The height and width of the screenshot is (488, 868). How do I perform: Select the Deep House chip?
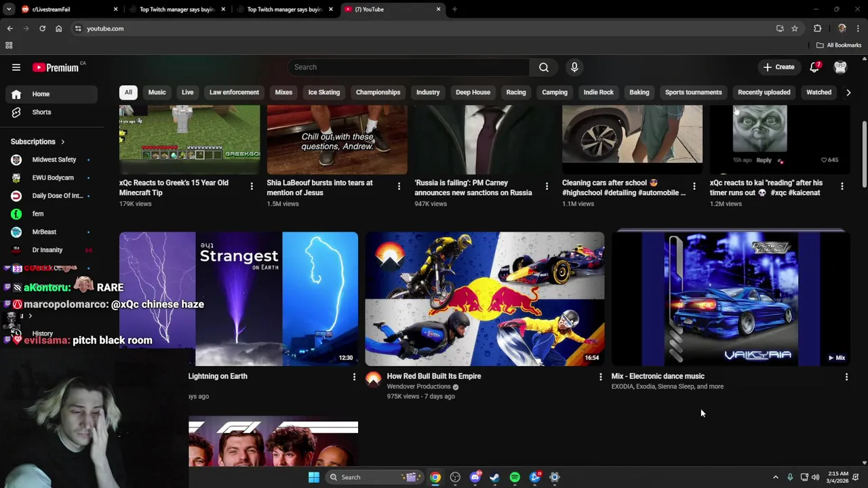(x=473, y=92)
